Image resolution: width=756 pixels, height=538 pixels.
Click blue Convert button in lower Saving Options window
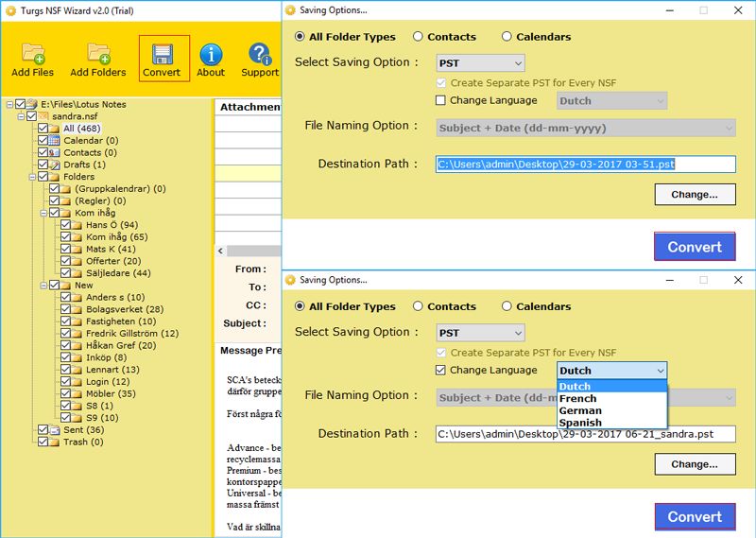(695, 517)
